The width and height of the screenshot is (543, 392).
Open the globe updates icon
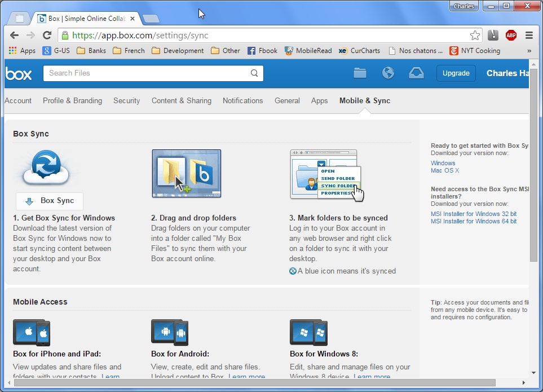pyautogui.click(x=388, y=73)
